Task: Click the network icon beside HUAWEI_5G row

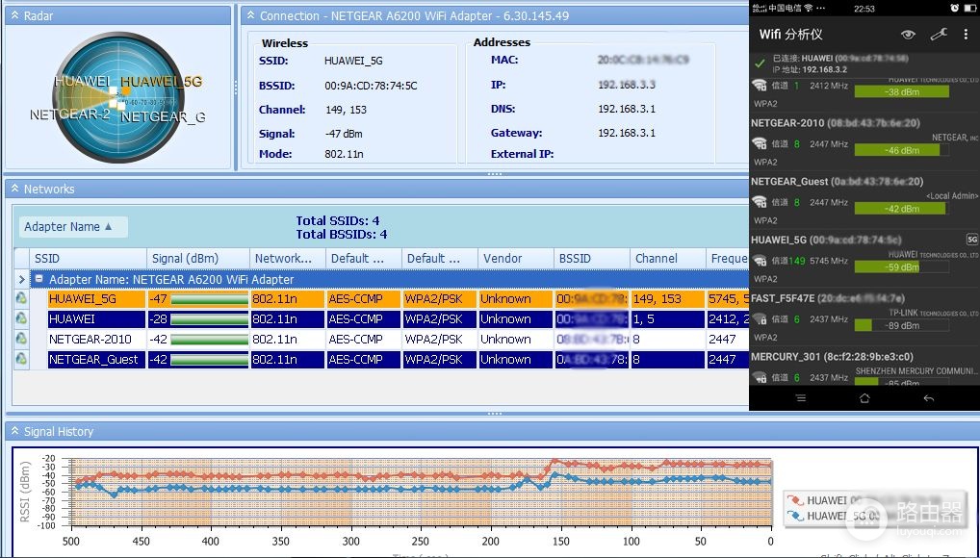Action: tap(21, 298)
